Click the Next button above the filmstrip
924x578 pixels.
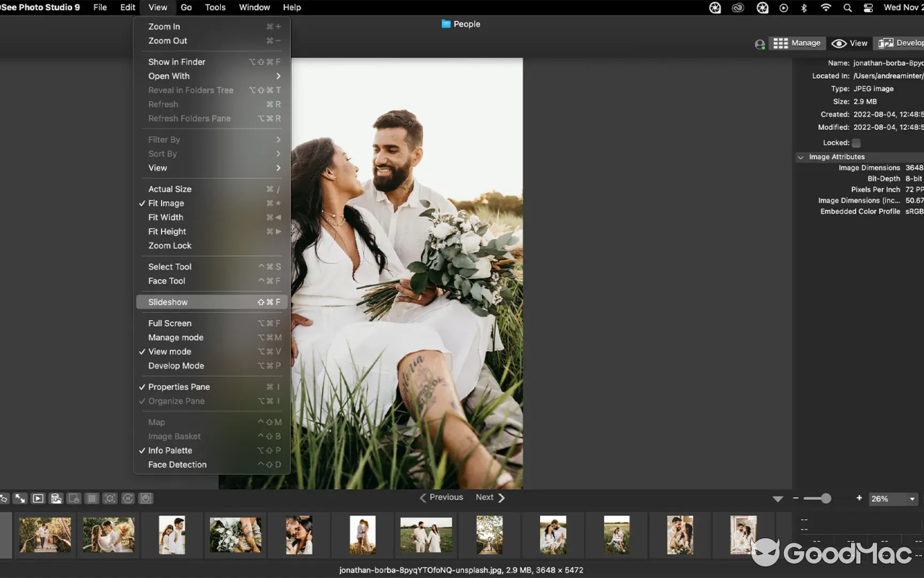pyautogui.click(x=484, y=497)
